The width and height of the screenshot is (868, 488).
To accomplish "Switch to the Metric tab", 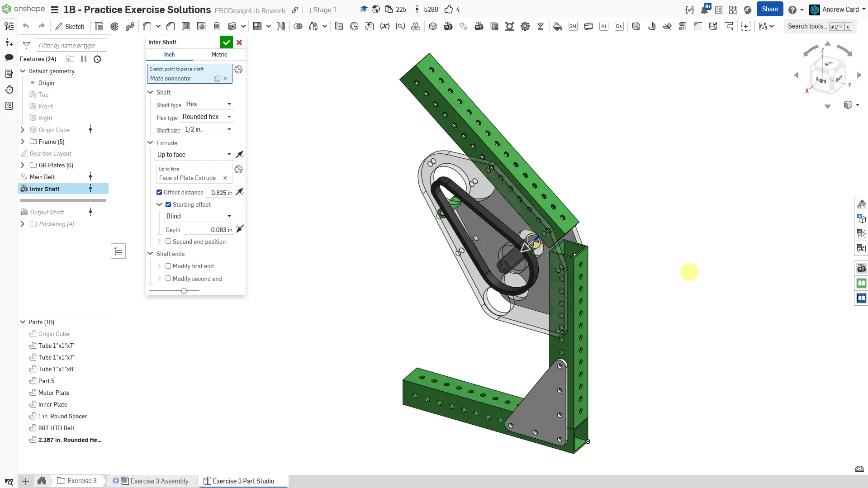I will (219, 55).
